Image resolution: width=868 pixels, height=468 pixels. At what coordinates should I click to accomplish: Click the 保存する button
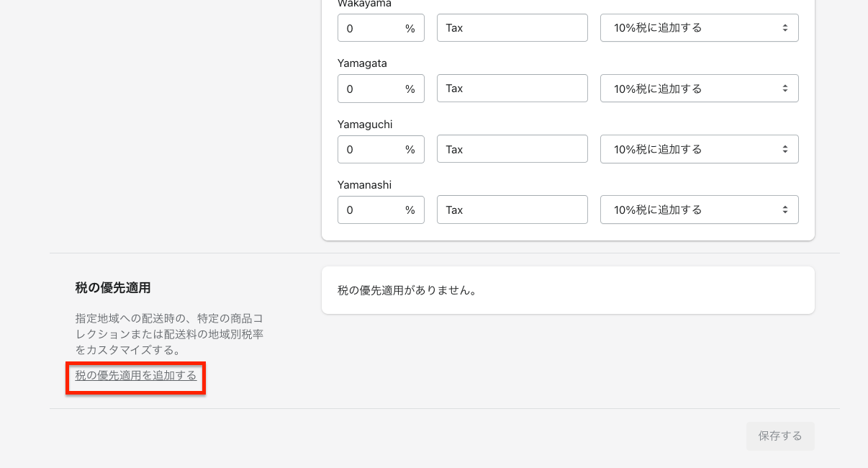pyautogui.click(x=780, y=436)
